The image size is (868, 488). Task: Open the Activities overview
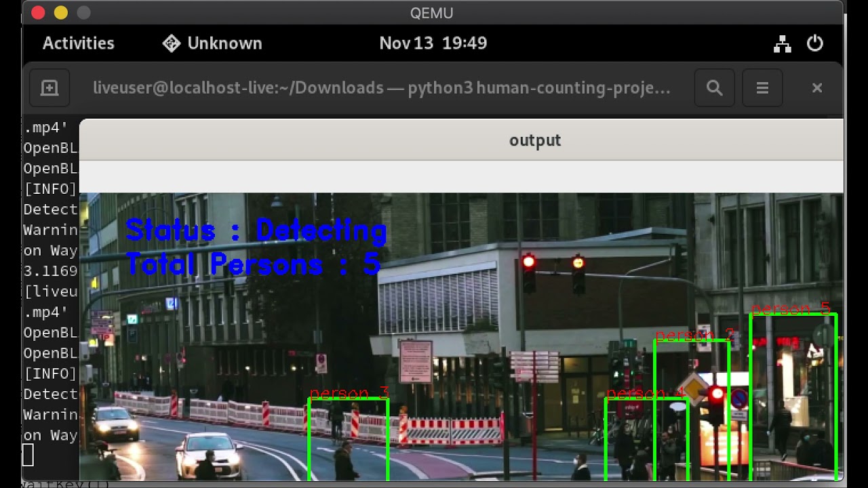click(79, 43)
